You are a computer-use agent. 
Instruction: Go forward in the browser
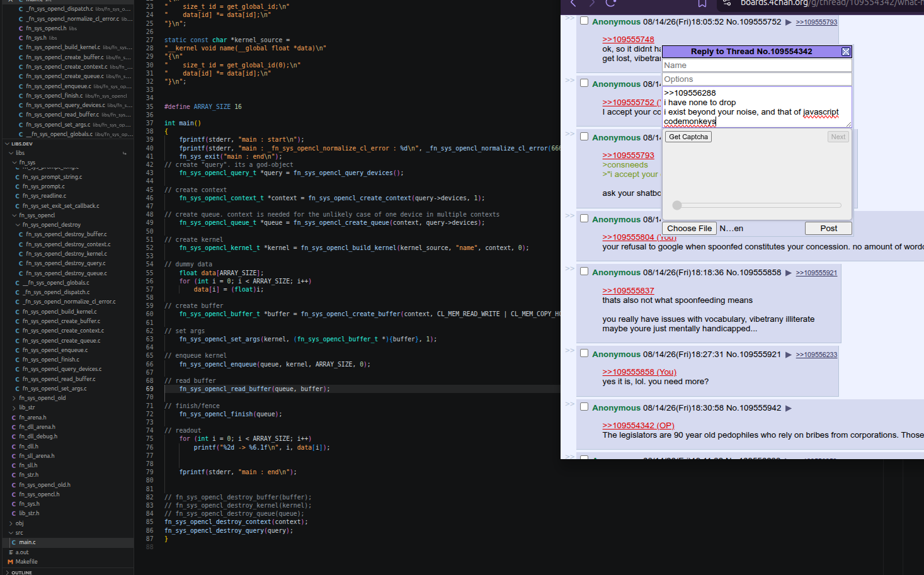[x=591, y=3]
